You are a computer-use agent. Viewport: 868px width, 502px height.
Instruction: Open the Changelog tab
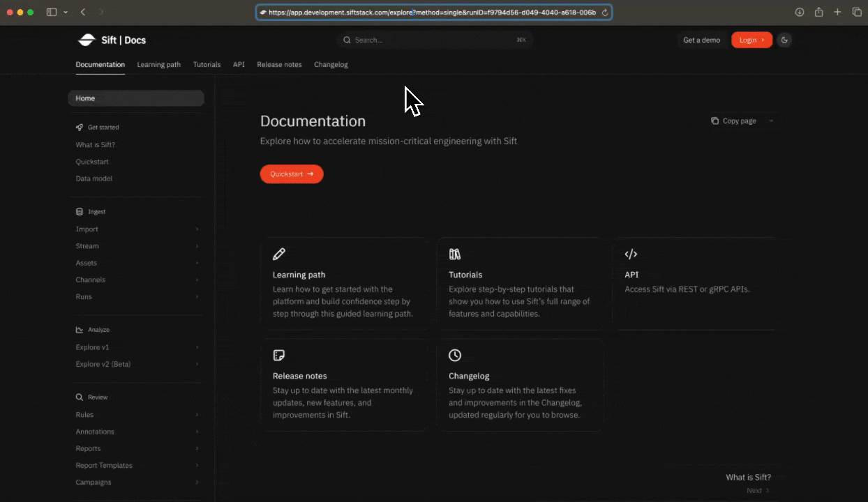(331, 65)
